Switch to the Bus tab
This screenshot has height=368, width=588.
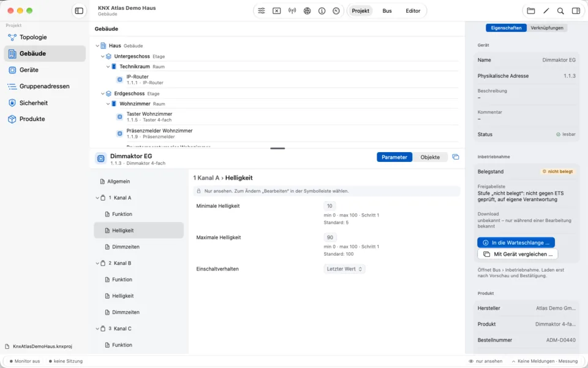pyautogui.click(x=387, y=11)
